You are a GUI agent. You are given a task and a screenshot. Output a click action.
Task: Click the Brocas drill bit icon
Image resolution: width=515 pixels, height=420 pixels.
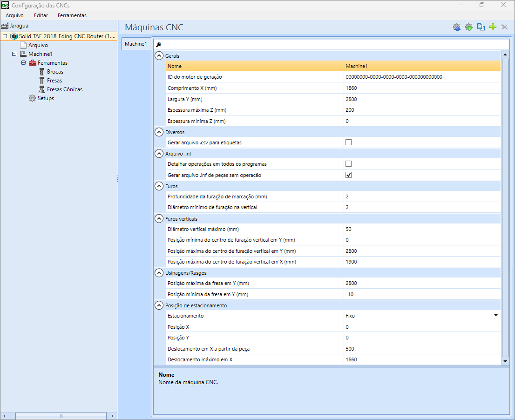[x=42, y=72]
